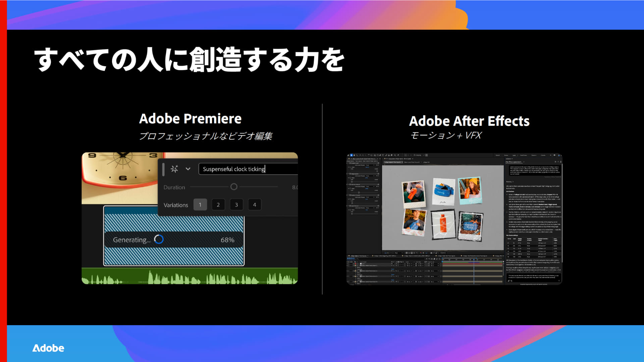
Task: Click the 'モーション + VFX' subtitle
Action: [446, 135]
